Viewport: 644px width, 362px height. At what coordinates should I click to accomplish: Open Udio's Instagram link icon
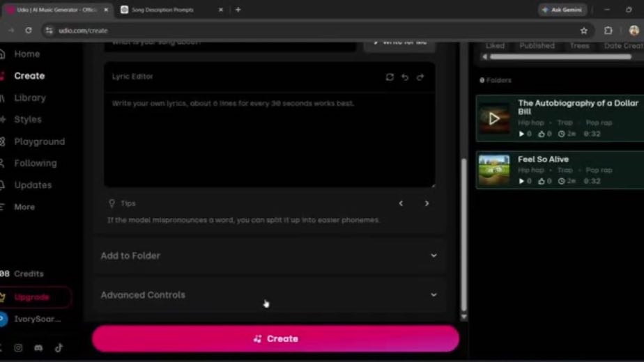pyautogui.click(x=18, y=347)
